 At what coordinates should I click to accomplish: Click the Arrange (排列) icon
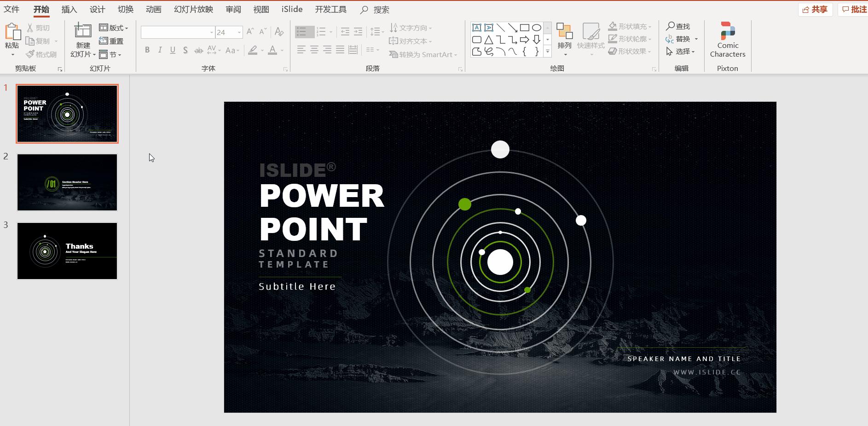click(x=564, y=31)
